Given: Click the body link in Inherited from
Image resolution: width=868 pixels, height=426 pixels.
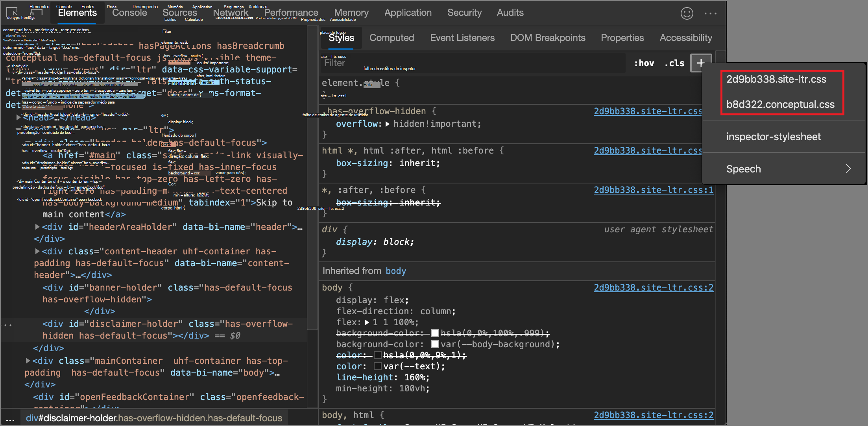Looking at the screenshot, I should pos(395,271).
